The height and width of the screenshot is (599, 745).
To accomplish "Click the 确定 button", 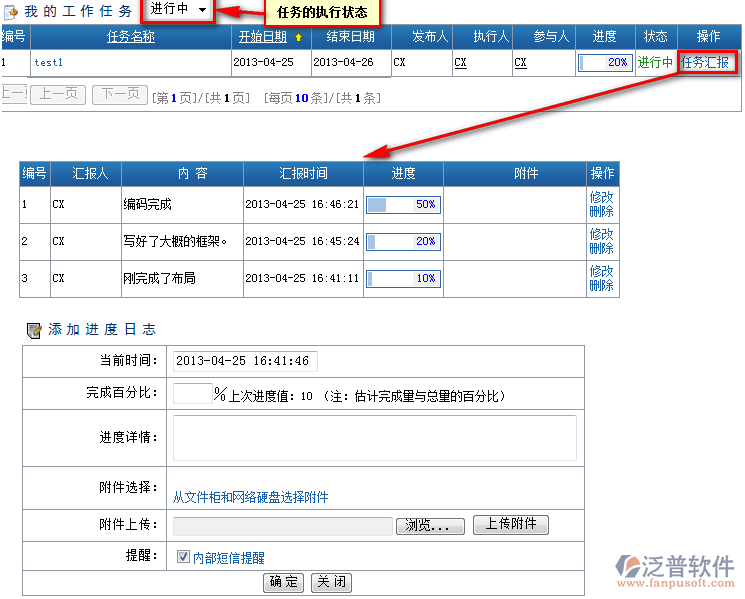I will pyautogui.click(x=284, y=582).
